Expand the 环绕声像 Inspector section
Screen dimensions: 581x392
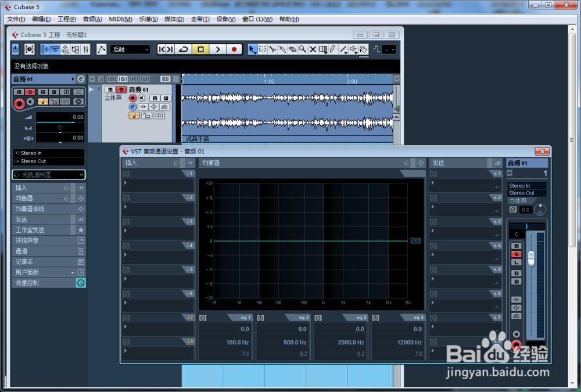point(49,240)
